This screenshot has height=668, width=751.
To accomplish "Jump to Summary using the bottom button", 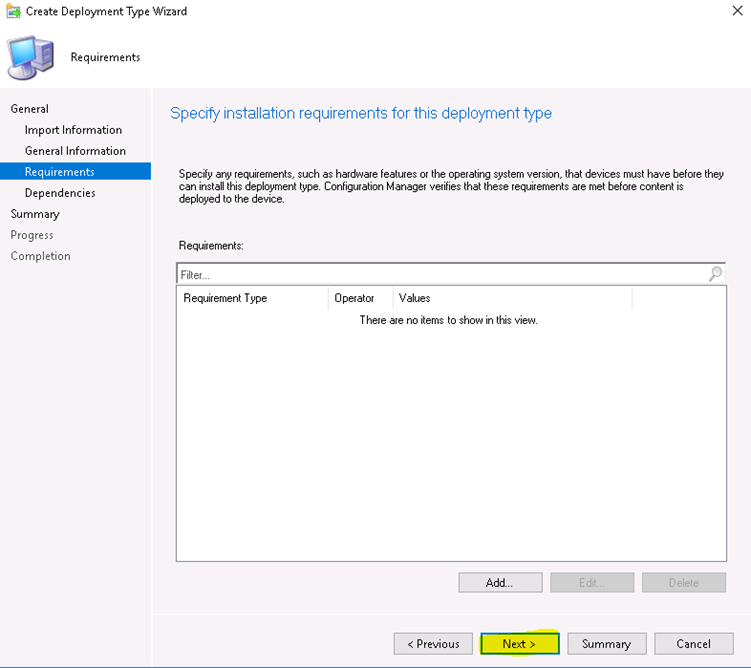I will point(606,644).
